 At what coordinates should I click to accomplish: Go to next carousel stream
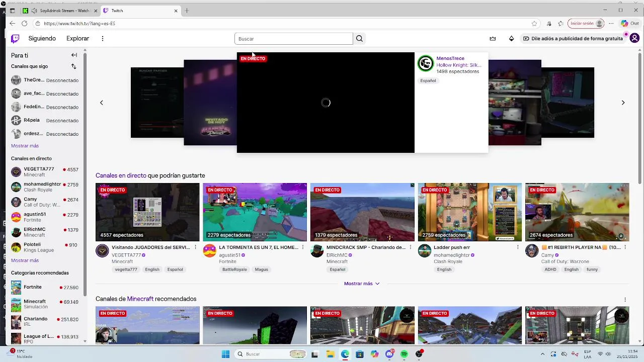623,103
